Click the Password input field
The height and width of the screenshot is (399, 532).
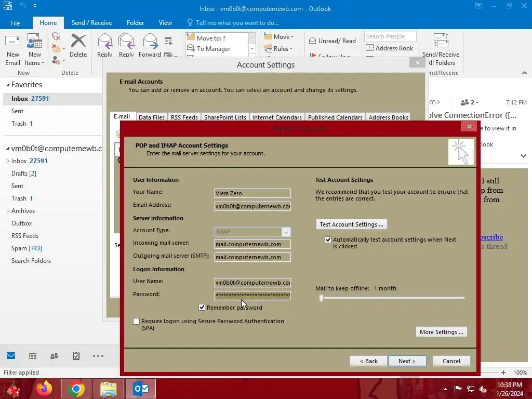tap(252, 295)
